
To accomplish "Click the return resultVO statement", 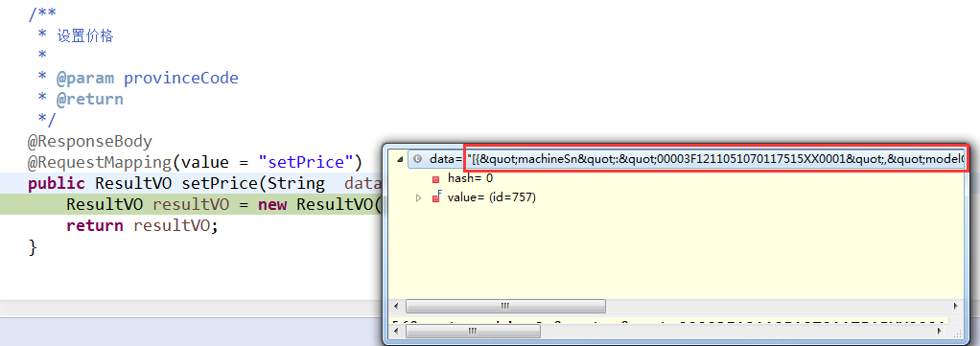I will (143, 225).
